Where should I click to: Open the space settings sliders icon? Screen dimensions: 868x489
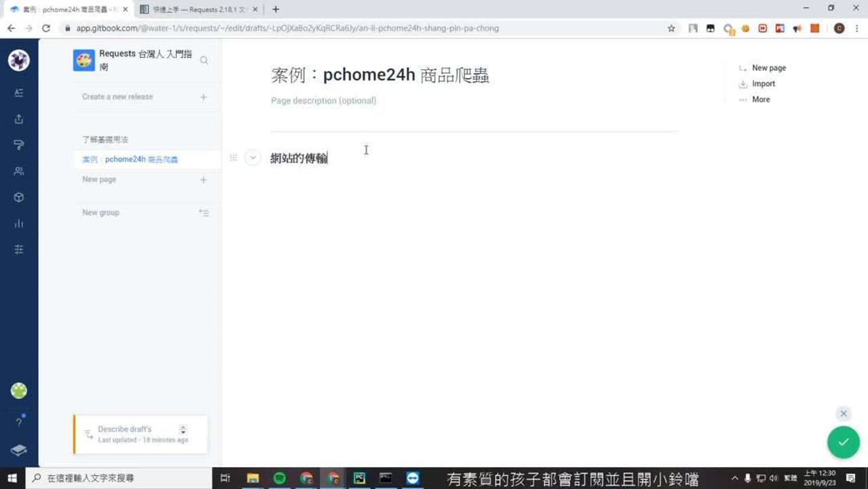[18, 249]
